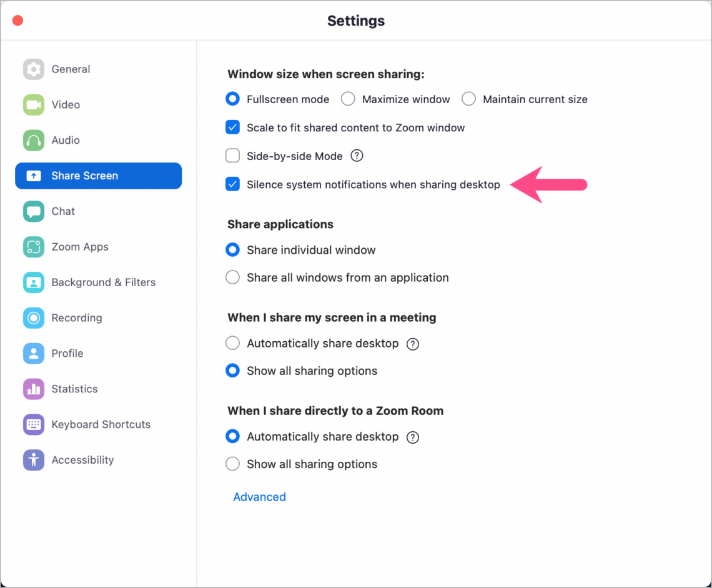Image resolution: width=712 pixels, height=588 pixels.
Task: Click the General settings gear icon
Action: (33, 69)
